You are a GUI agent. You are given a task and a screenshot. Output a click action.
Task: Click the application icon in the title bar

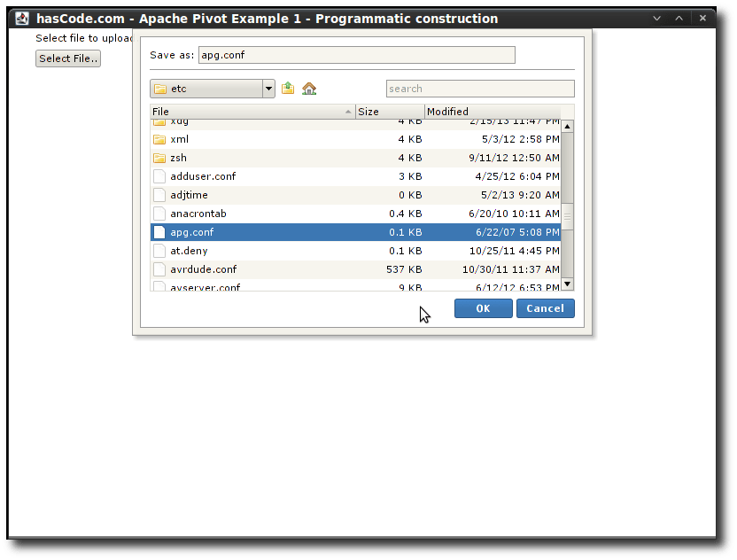tap(23, 17)
